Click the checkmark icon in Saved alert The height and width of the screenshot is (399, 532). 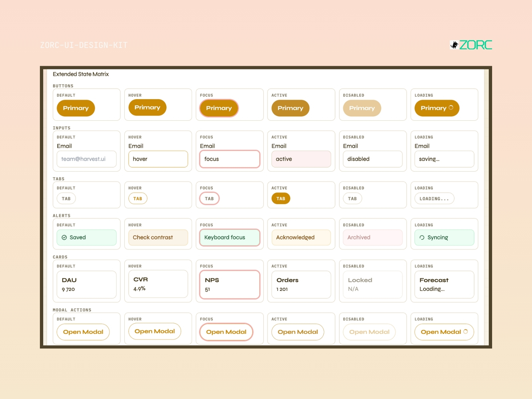click(64, 237)
